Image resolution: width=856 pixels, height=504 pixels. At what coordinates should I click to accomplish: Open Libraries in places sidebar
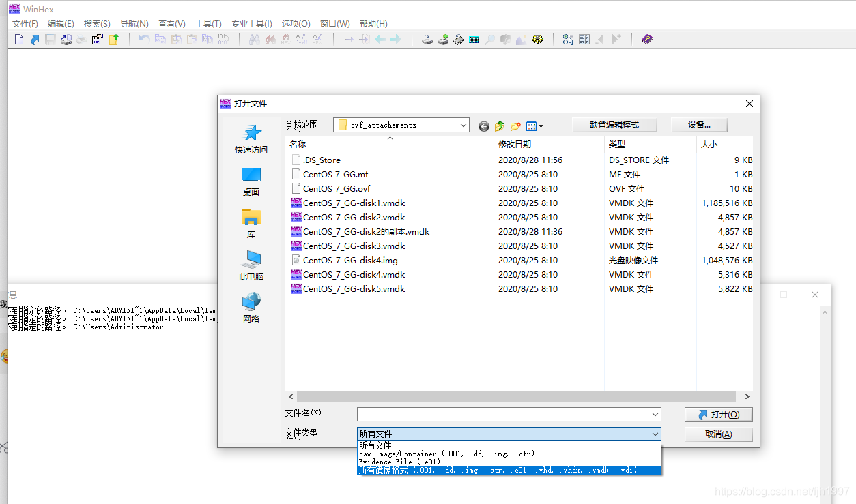point(252,224)
